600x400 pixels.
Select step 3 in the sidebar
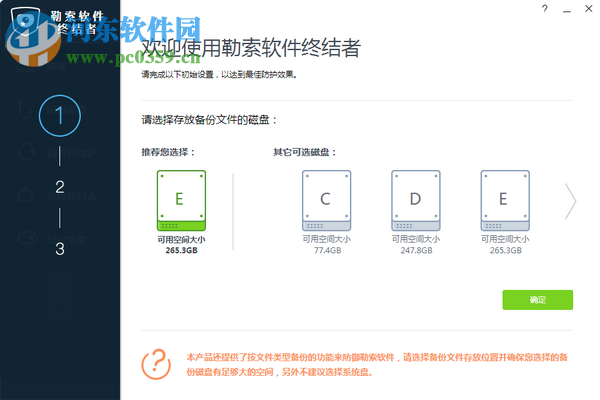60,249
